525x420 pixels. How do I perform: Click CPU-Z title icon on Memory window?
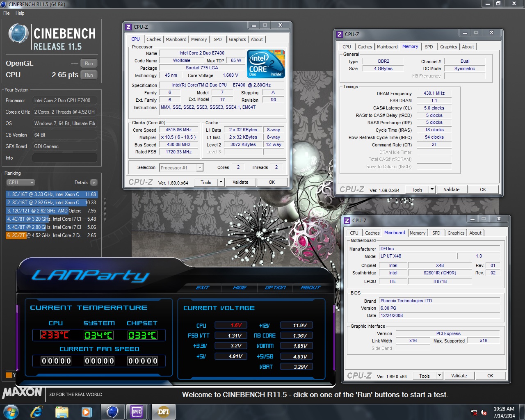[340, 34]
